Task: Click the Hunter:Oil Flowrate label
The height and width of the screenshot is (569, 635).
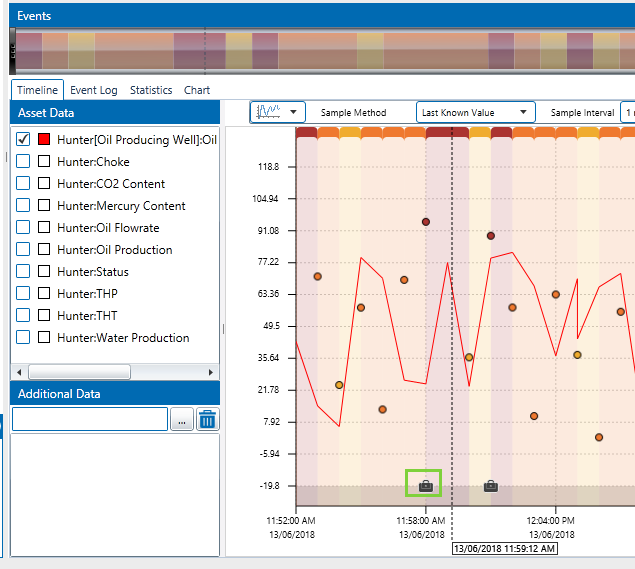Action: coord(108,228)
